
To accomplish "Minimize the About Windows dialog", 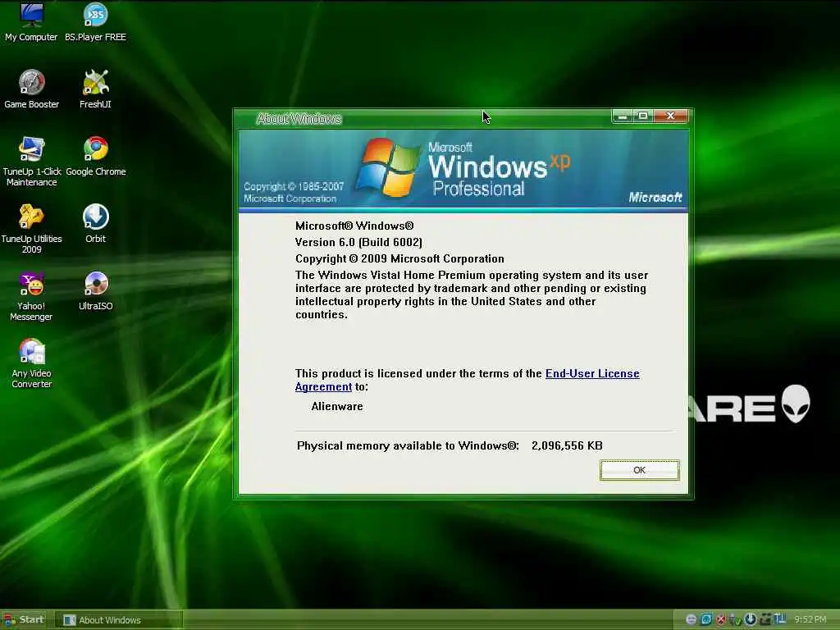I will pos(622,116).
